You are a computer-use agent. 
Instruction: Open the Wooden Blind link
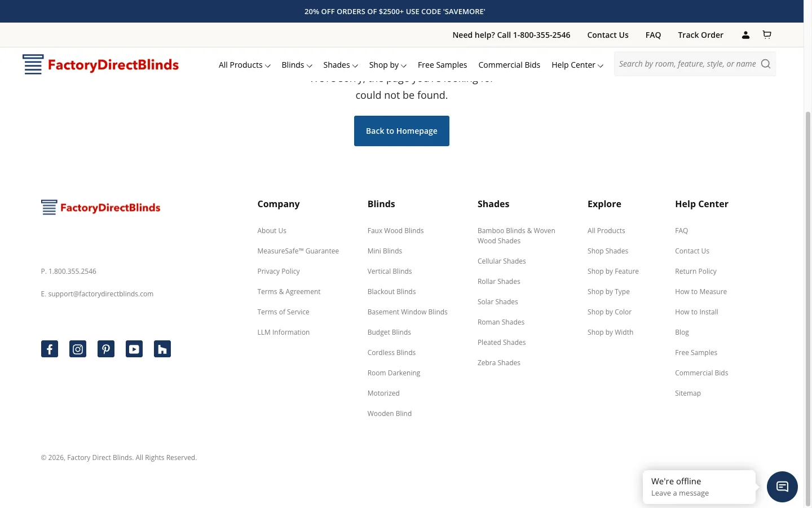pos(390,414)
